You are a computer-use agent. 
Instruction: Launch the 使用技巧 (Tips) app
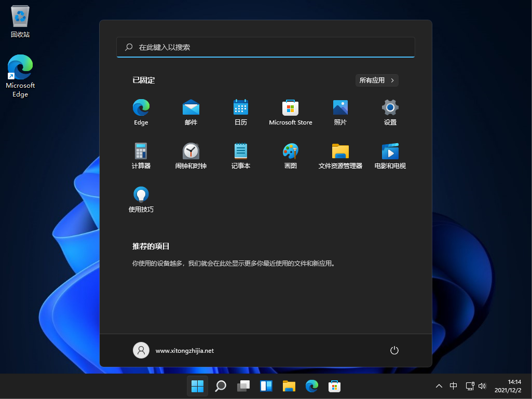coord(141,196)
